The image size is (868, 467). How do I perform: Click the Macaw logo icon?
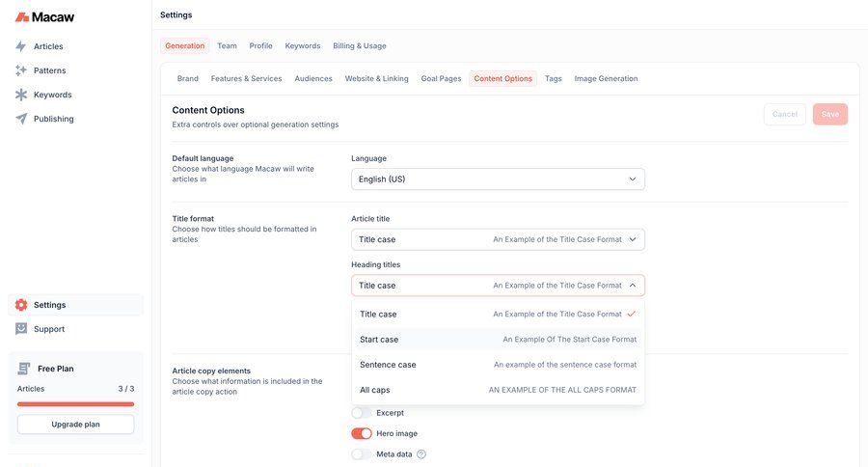(21, 16)
